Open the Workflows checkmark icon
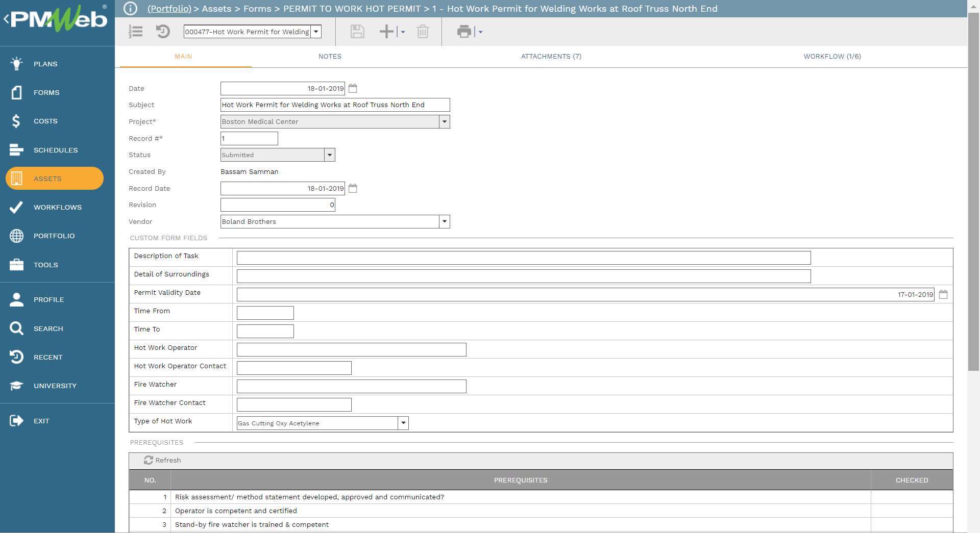980x533 pixels. coord(16,207)
